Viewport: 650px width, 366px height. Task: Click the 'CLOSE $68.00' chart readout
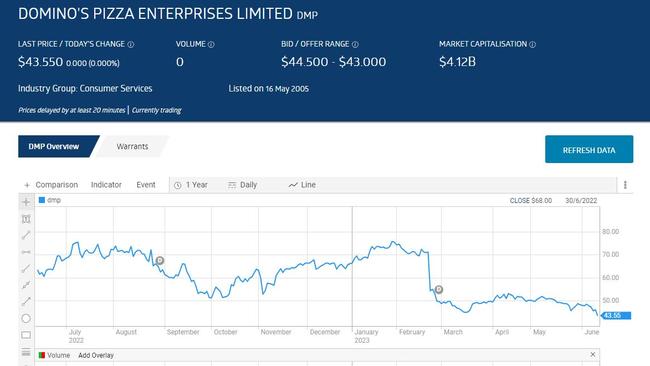tap(531, 200)
